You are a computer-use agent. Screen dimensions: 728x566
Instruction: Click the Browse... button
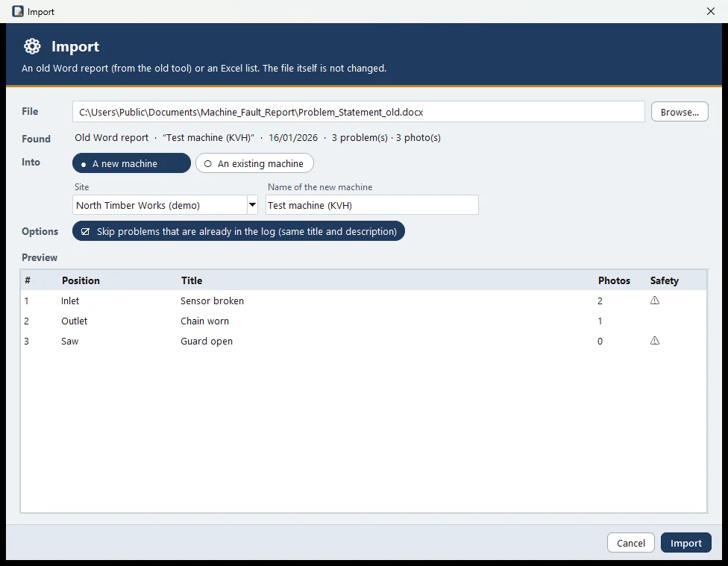point(680,112)
